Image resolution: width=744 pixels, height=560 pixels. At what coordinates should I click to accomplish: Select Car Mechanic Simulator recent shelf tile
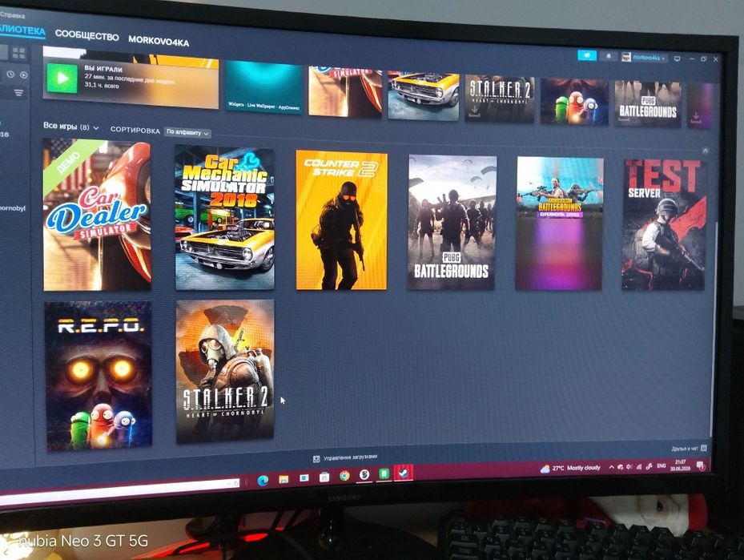(424, 96)
